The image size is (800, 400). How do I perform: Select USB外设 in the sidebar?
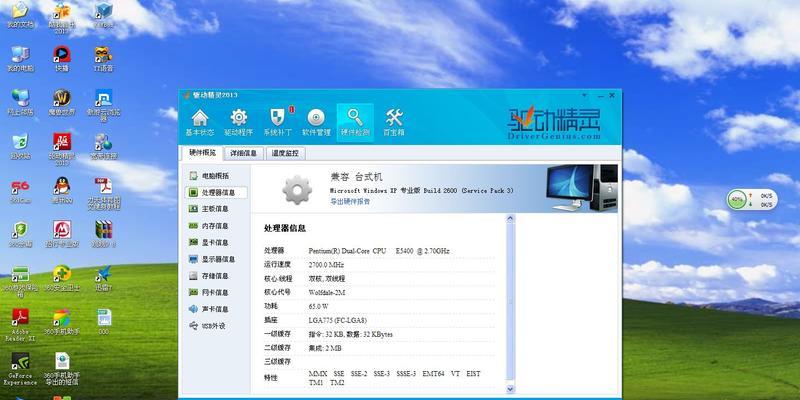pos(215,326)
